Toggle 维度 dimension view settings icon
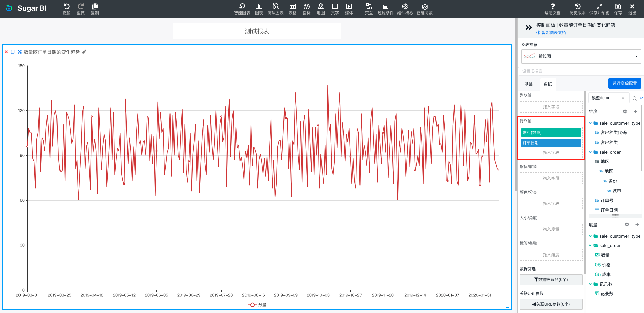The width and height of the screenshot is (644, 313). (x=625, y=111)
